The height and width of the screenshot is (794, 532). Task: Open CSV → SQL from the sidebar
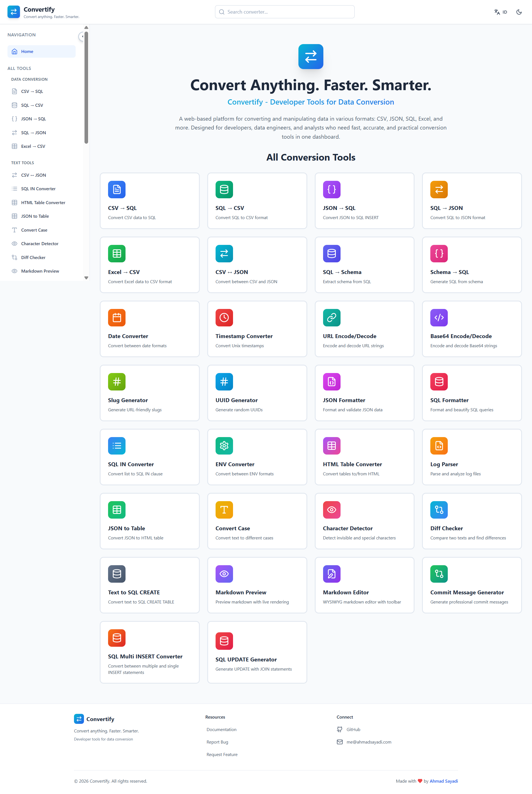[41, 91]
